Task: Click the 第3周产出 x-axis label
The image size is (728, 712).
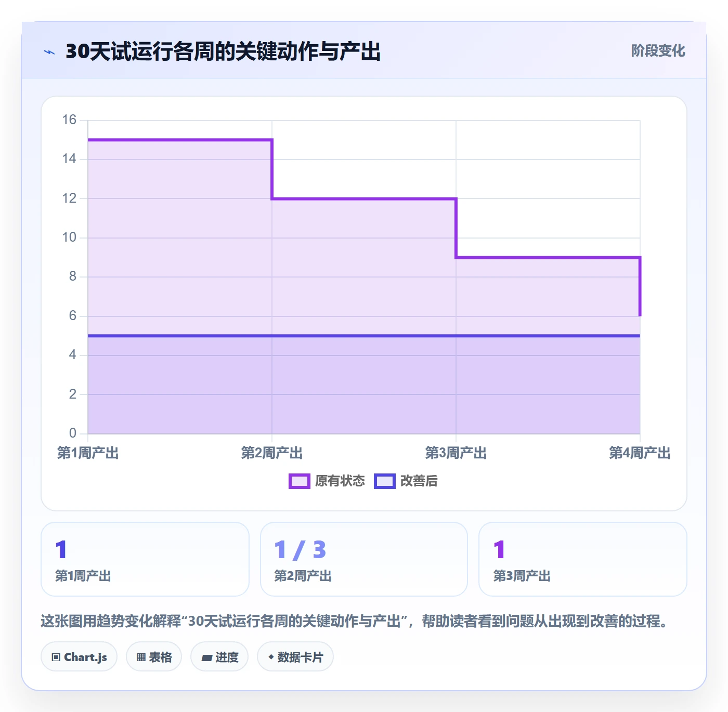Action: coord(456,453)
